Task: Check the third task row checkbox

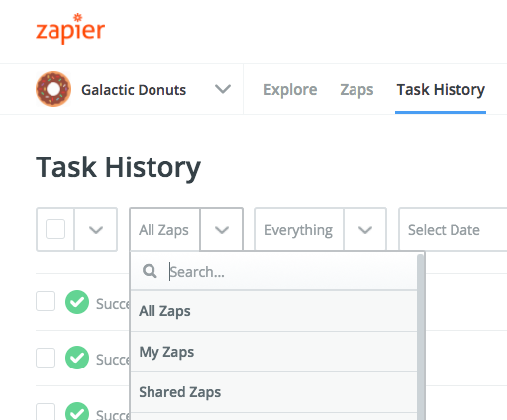Action: (x=46, y=411)
